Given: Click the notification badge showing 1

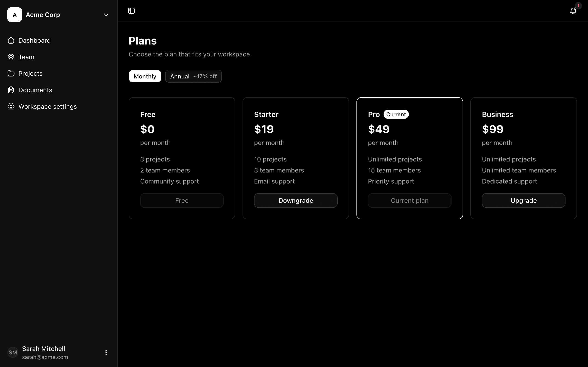Looking at the screenshot, I should point(578,6).
